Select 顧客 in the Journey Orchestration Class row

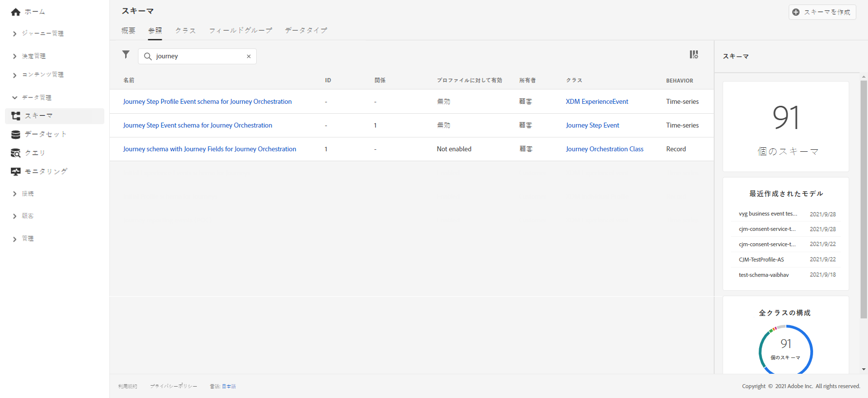click(526, 149)
